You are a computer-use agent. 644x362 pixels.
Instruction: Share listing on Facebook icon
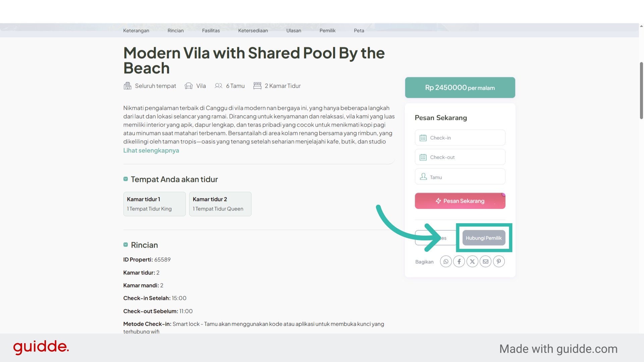point(459,261)
